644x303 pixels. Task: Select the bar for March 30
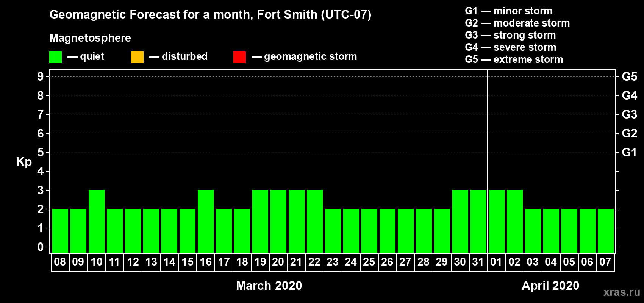click(x=460, y=221)
